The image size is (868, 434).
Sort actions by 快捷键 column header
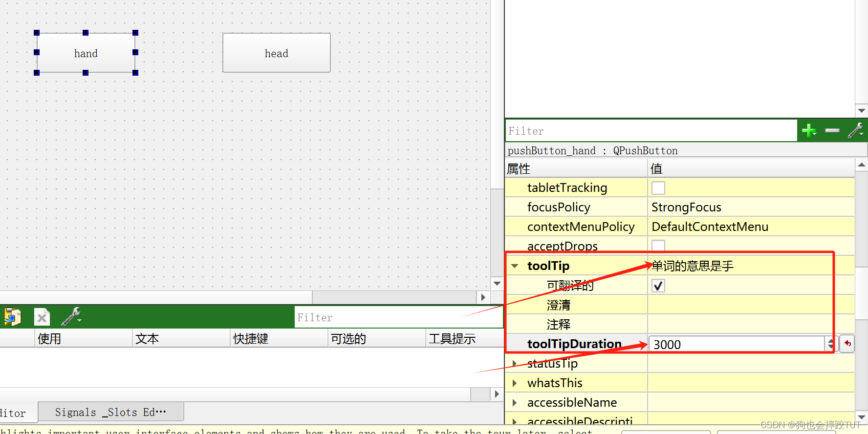coord(279,338)
